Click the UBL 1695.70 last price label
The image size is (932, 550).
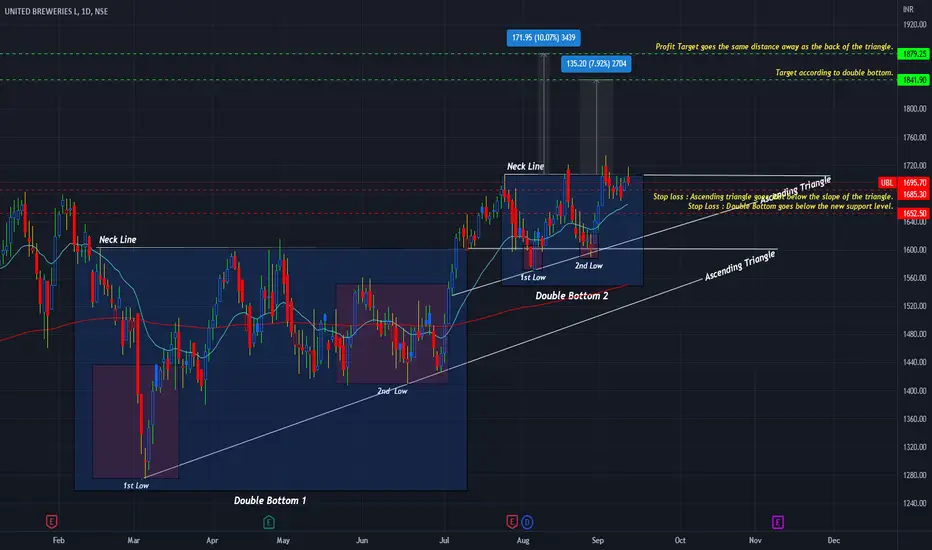pyautogui.click(x=903, y=183)
